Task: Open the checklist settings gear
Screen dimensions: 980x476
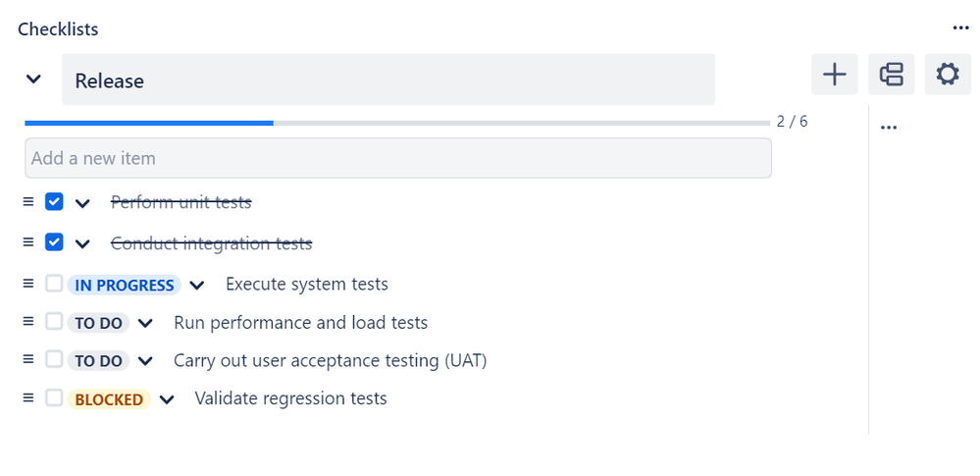Action: [947, 75]
